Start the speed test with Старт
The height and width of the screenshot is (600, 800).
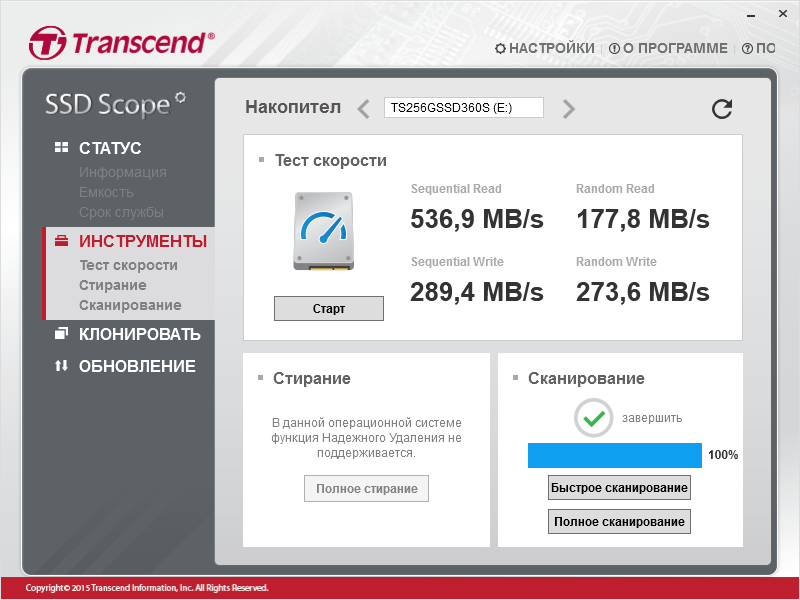(x=329, y=308)
